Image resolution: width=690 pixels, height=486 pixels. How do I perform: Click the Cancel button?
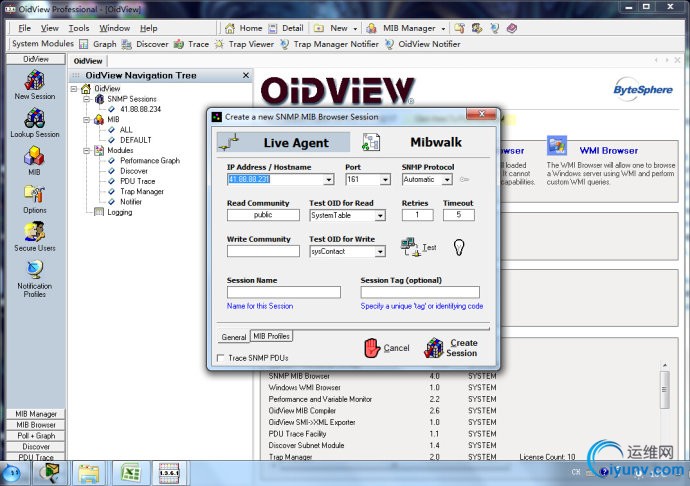(x=387, y=348)
